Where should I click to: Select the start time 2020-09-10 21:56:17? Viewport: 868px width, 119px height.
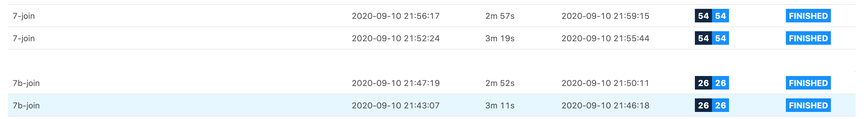(396, 16)
